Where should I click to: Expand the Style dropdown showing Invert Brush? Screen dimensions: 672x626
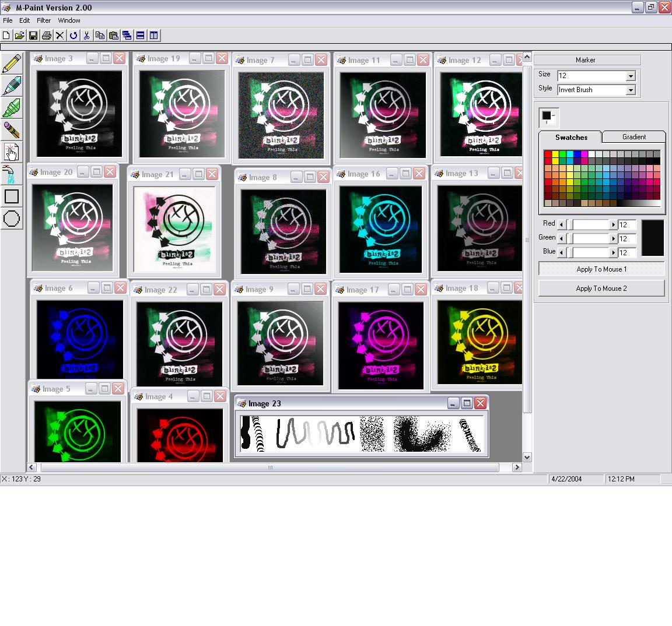tap(630, 90)
